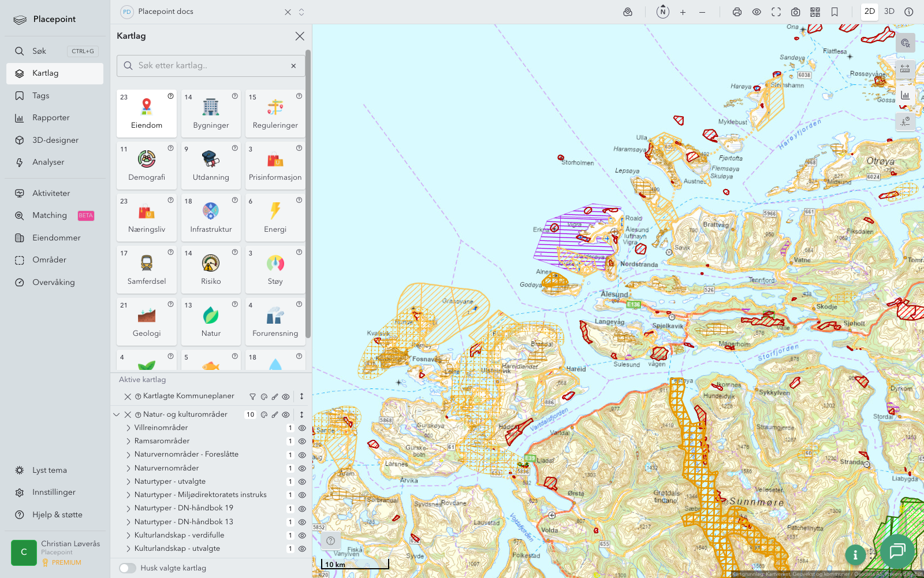The height and width of the screenshot is (578, 924).
Task: Hide the Ramsarområder sublayer
Action: 302,442
